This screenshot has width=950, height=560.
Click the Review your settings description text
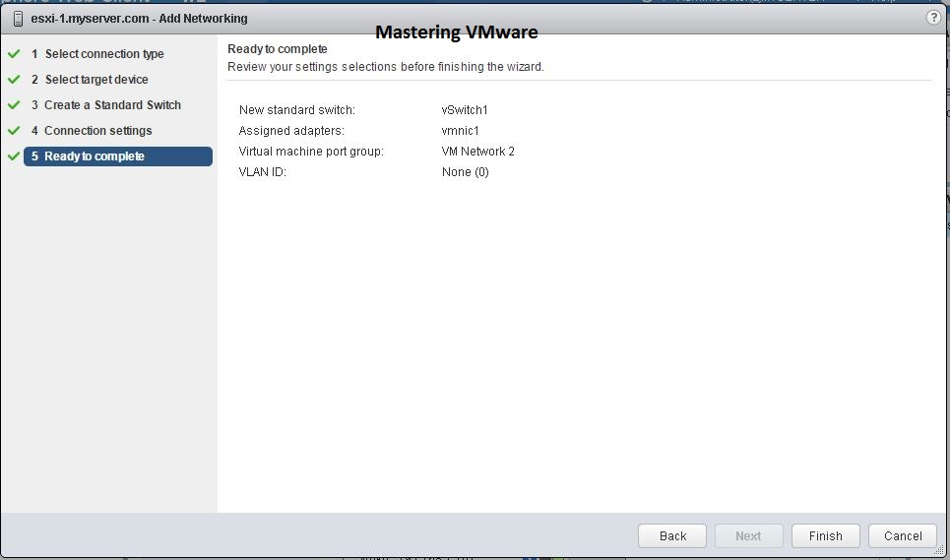(386, 67)
